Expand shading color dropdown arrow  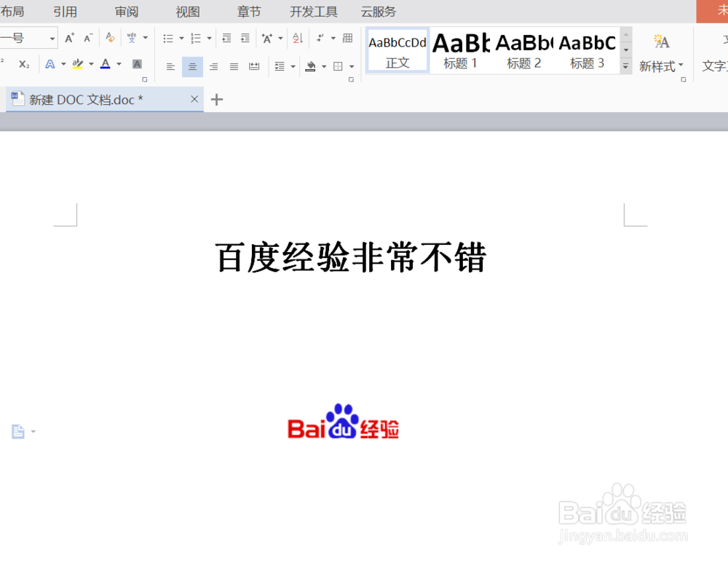pos(324,66)
